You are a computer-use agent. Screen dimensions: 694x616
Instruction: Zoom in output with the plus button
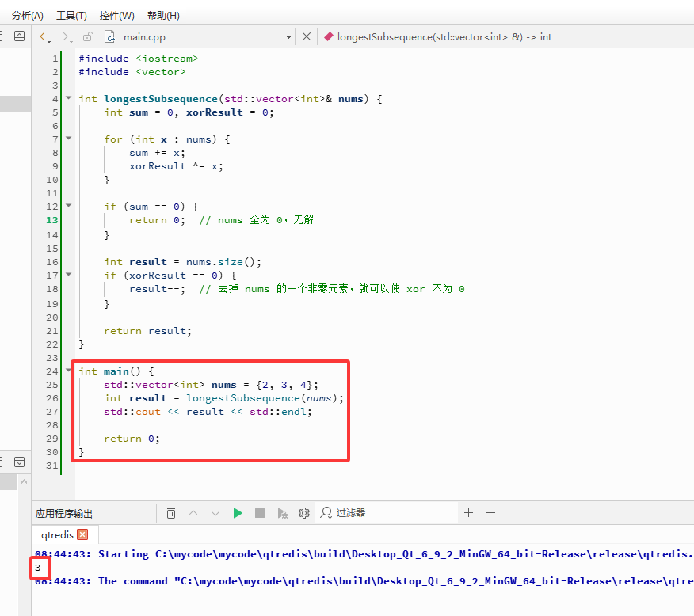point(469,512)
